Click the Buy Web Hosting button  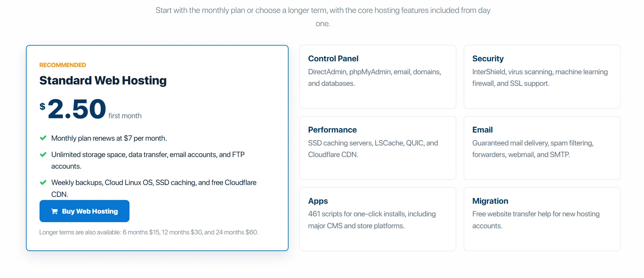point(85,211)
